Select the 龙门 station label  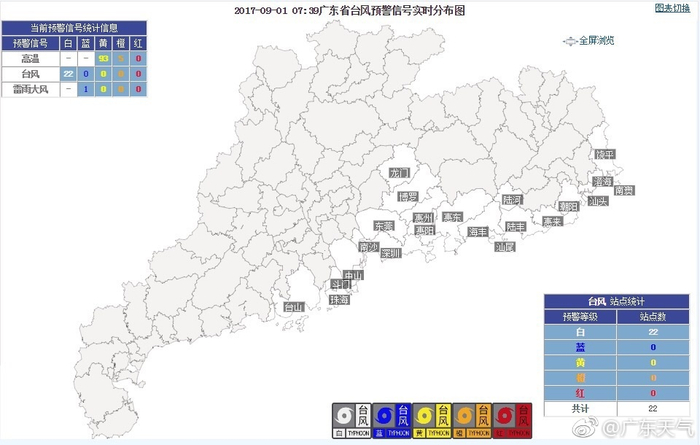399,173
